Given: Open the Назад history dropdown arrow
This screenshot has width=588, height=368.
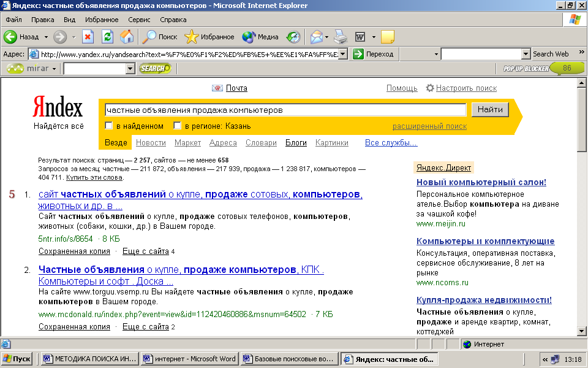Looking at the screenshot, I should point(46,37).
